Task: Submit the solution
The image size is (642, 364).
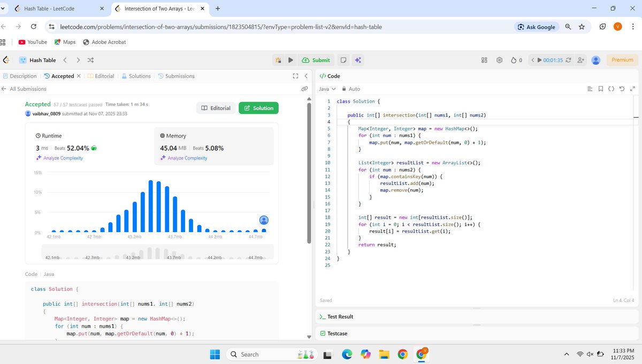Action: (316, 60)
